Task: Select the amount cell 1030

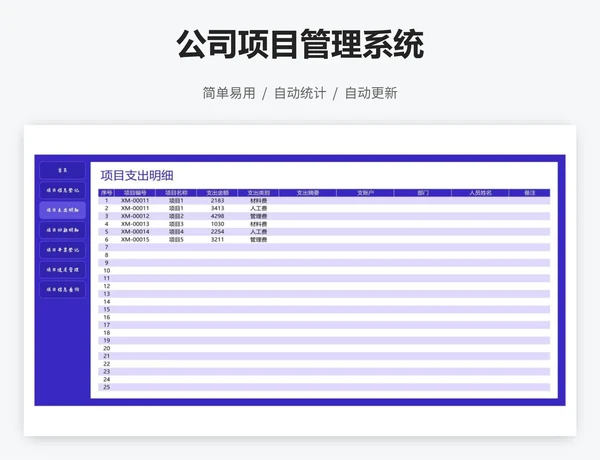Action: [217, 224]
